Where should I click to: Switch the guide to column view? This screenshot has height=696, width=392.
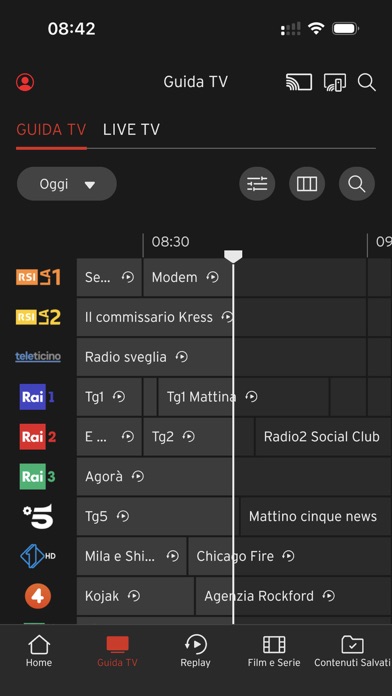coord(307,184)
